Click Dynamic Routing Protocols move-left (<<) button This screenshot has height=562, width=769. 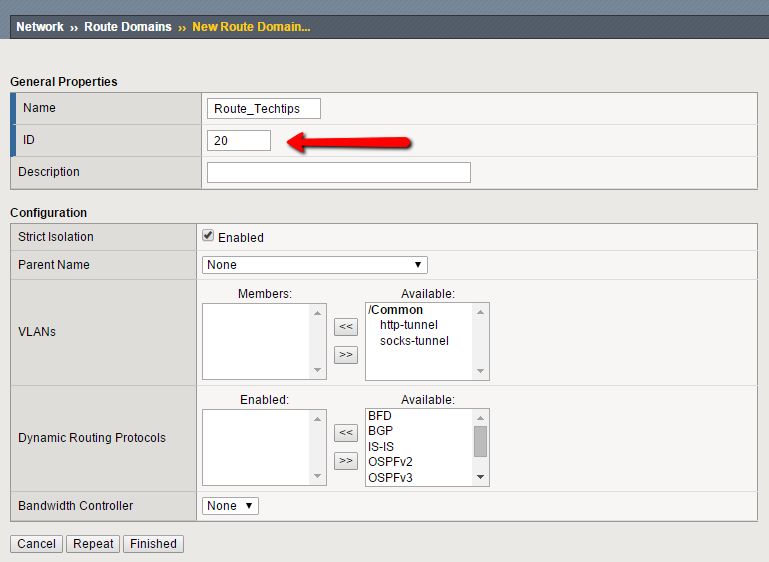(x=345, y=432)
